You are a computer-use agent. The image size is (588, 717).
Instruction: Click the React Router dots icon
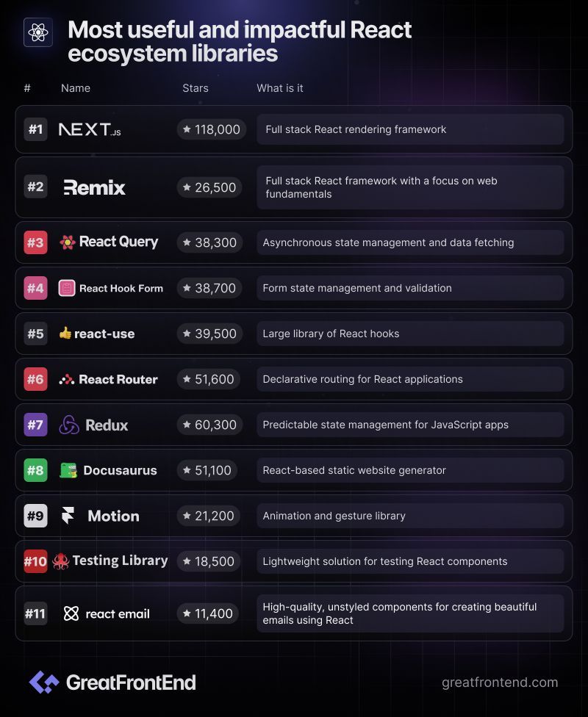(x=67, y=380)
